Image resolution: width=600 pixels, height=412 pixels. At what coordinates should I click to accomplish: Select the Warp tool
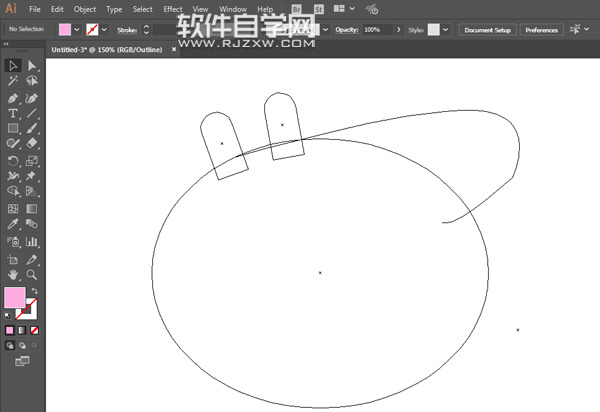[x=13, y=176]
